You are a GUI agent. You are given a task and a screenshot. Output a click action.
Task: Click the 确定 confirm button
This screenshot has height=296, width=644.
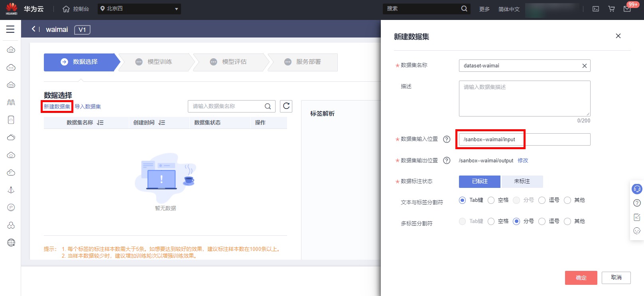[x=581, y=278]
